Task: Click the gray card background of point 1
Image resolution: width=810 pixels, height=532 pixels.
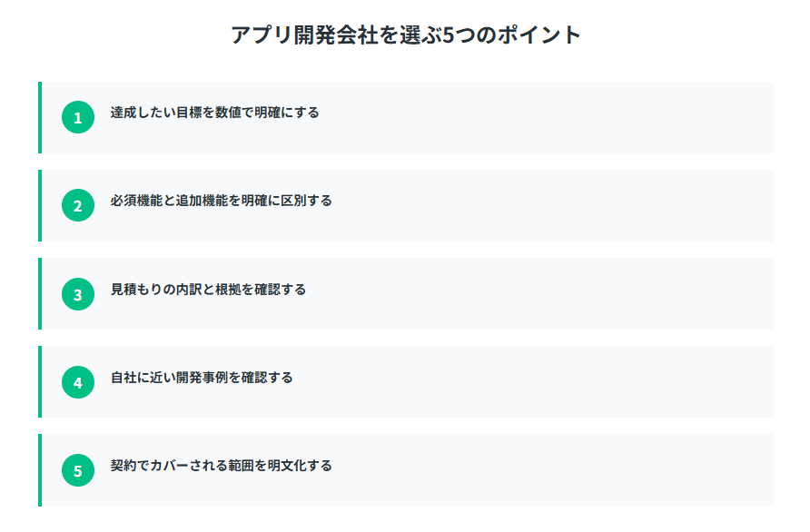Action: click(x=545, y=118)
